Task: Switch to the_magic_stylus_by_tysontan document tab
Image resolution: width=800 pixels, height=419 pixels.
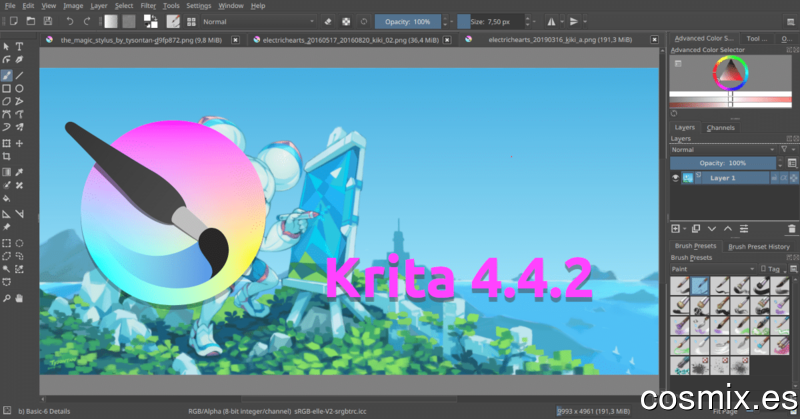Action: [141, 39]
